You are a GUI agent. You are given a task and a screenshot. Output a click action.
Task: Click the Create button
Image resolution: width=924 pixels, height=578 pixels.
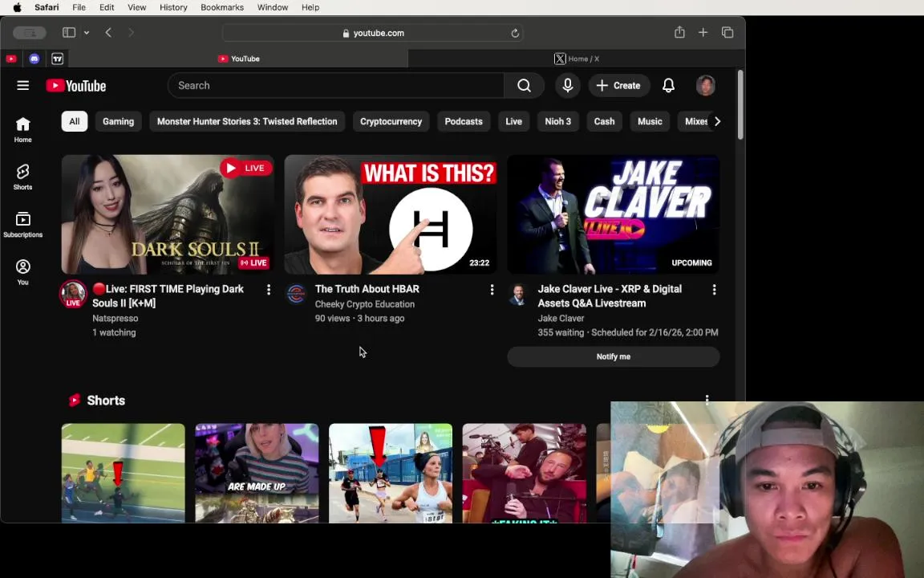pyautogui.click(x=618, y=86)
